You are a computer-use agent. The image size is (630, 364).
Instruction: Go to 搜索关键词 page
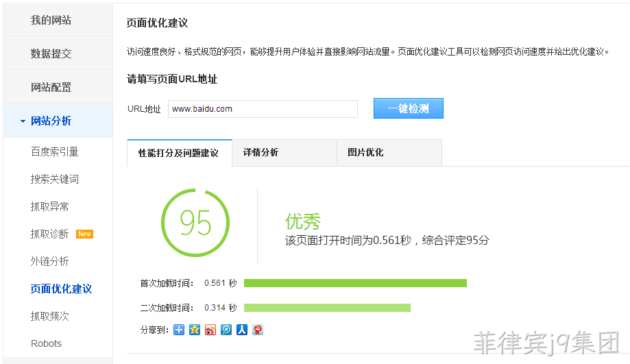point(55,179)
